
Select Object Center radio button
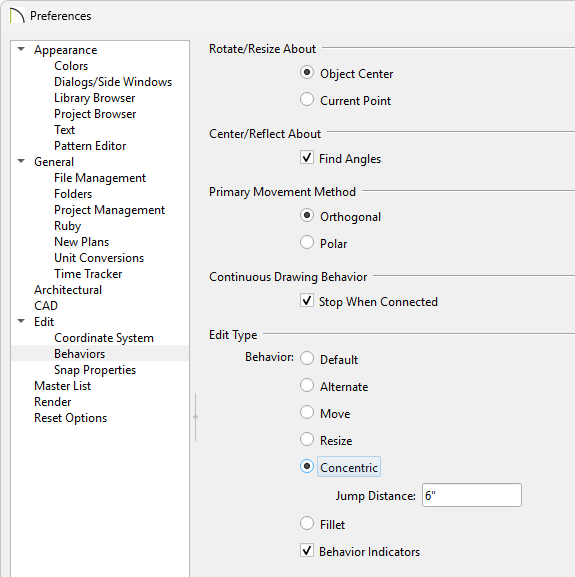307,72
